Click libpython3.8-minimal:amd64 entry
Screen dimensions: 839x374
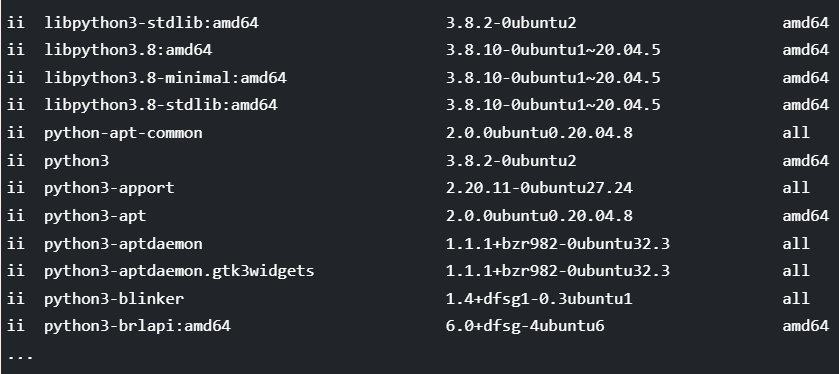[x=165, y=78]
